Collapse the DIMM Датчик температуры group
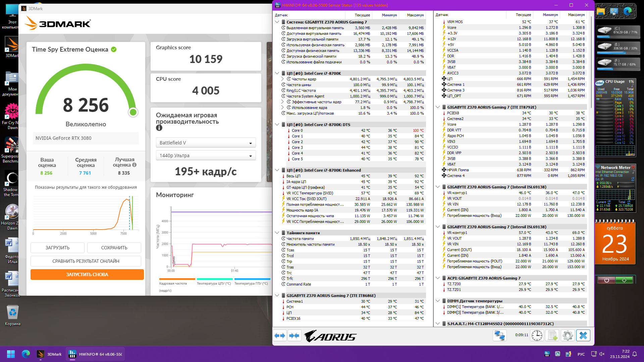 (437, 301)
